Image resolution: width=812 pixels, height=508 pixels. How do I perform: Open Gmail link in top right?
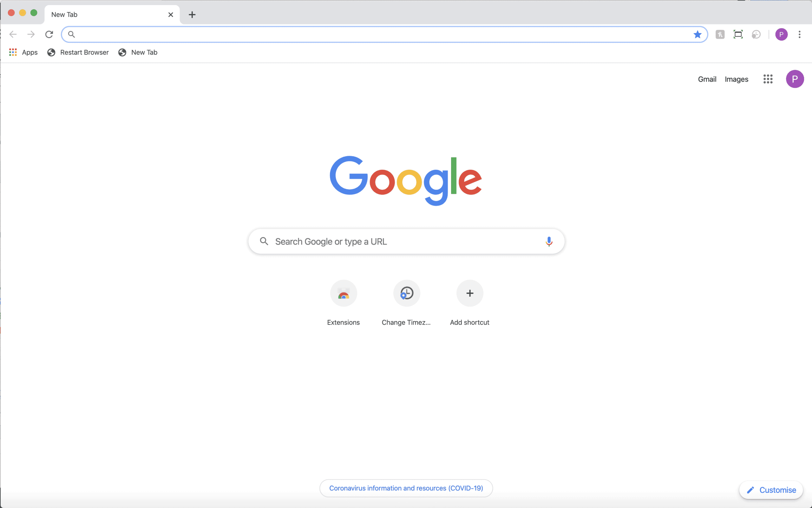click(707, 79)
